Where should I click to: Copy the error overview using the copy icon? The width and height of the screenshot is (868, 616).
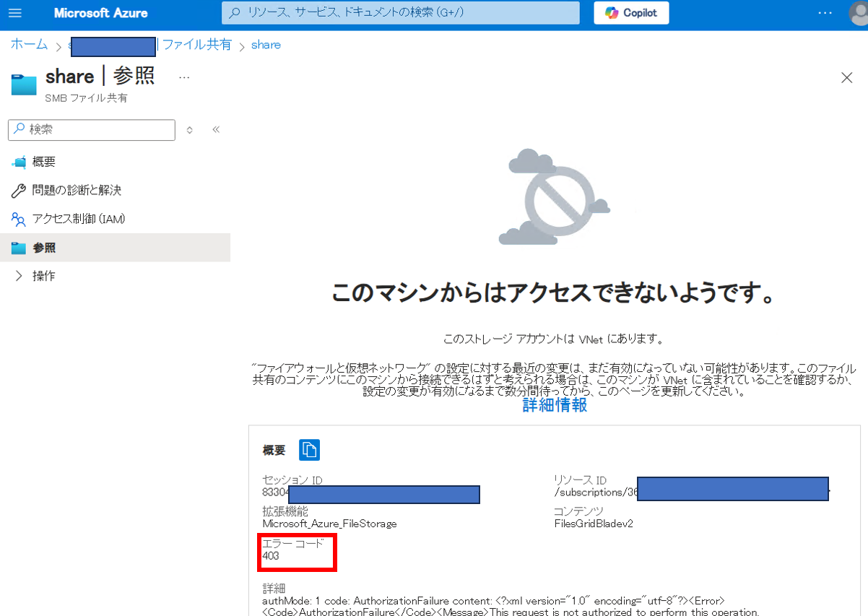tap(309, 449)
